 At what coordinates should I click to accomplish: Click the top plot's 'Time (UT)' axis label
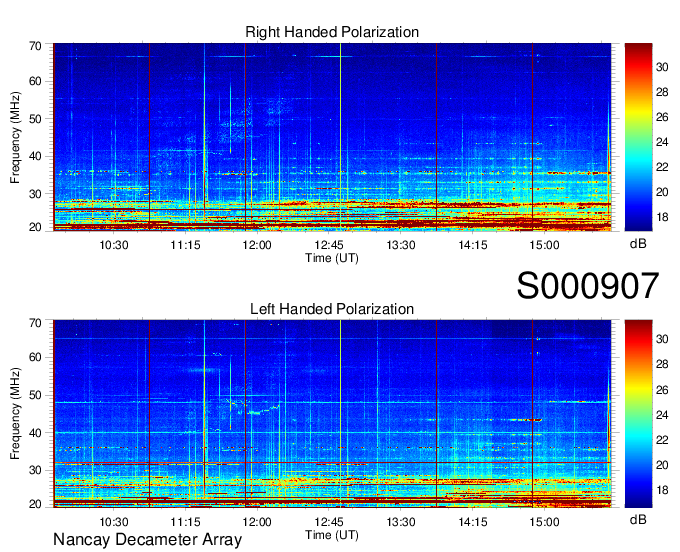coord(332,258)
